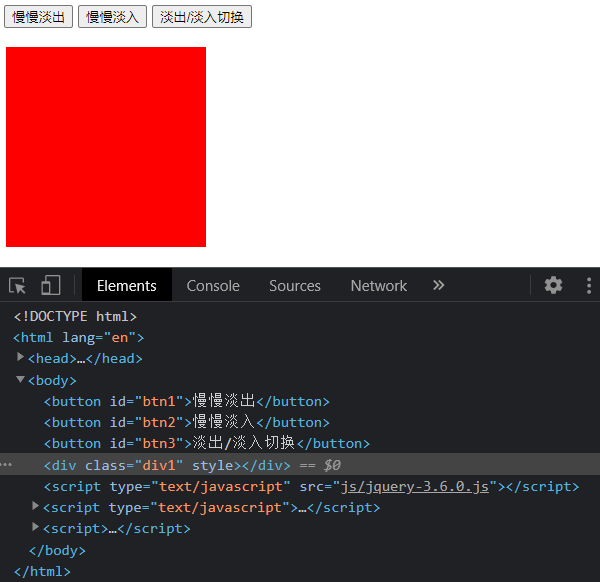This screenshot has width=600, height=582.
Task: Click the 淡出/淡入切换 button
Action: (x=202, y=17)
